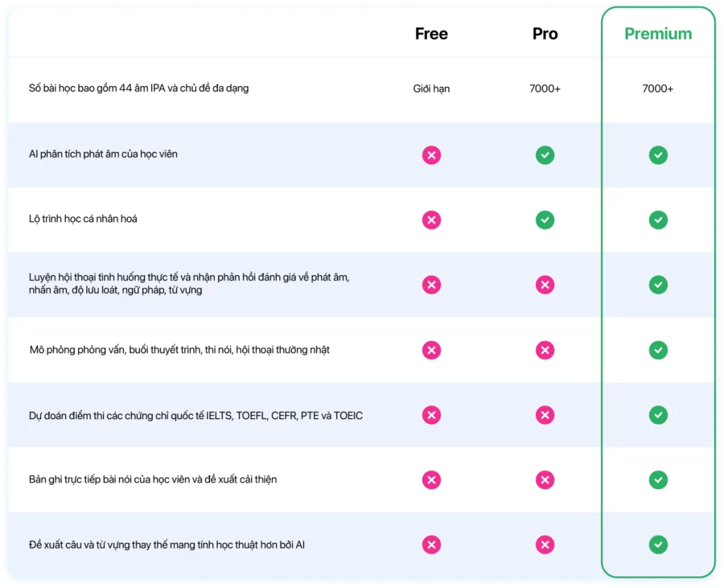Click the Giới hạn value under Free

pyautogui.click(x=431, y=89)
